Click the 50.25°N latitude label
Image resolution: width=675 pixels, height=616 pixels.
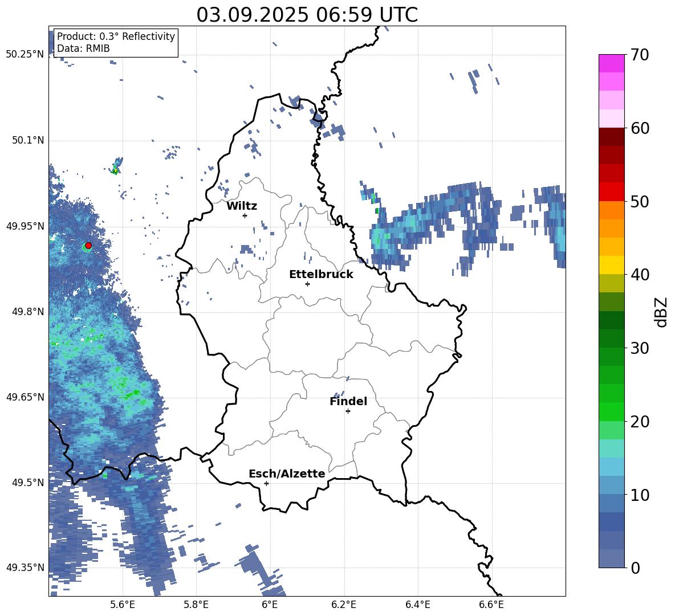click(25, 55)
